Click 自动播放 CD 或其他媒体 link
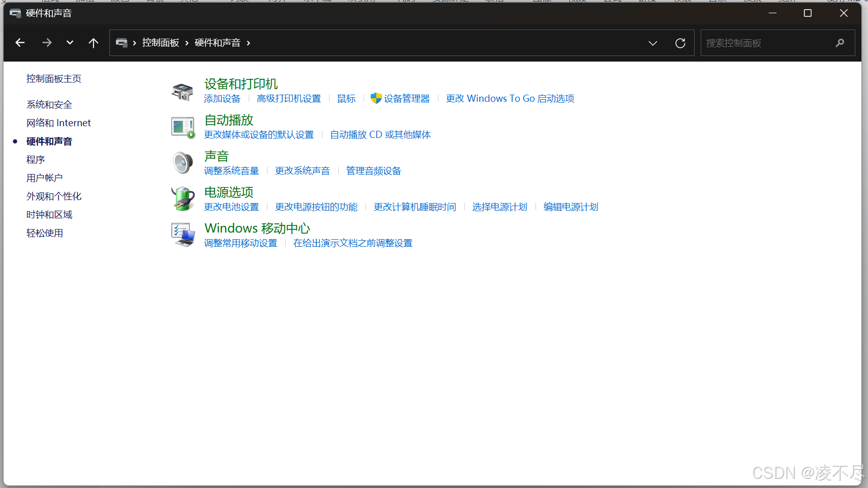 [x=380, y=135]
